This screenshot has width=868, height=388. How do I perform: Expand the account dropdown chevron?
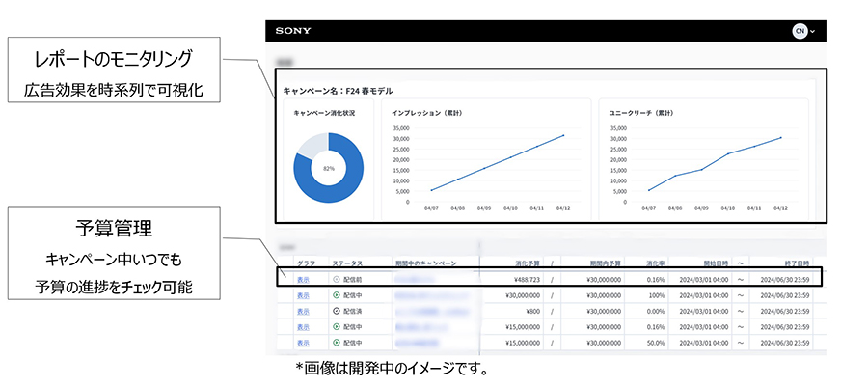coord(814,32)
